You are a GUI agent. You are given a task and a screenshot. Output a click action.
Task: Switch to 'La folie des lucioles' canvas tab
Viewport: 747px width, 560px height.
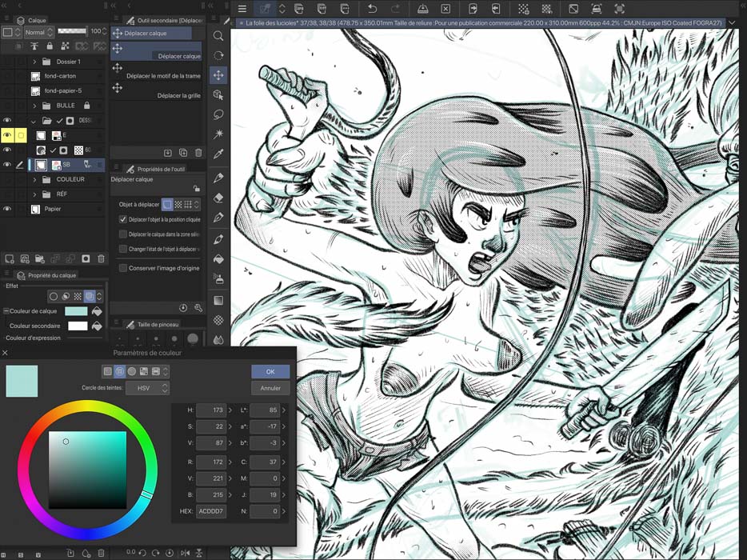pos(320,23)
